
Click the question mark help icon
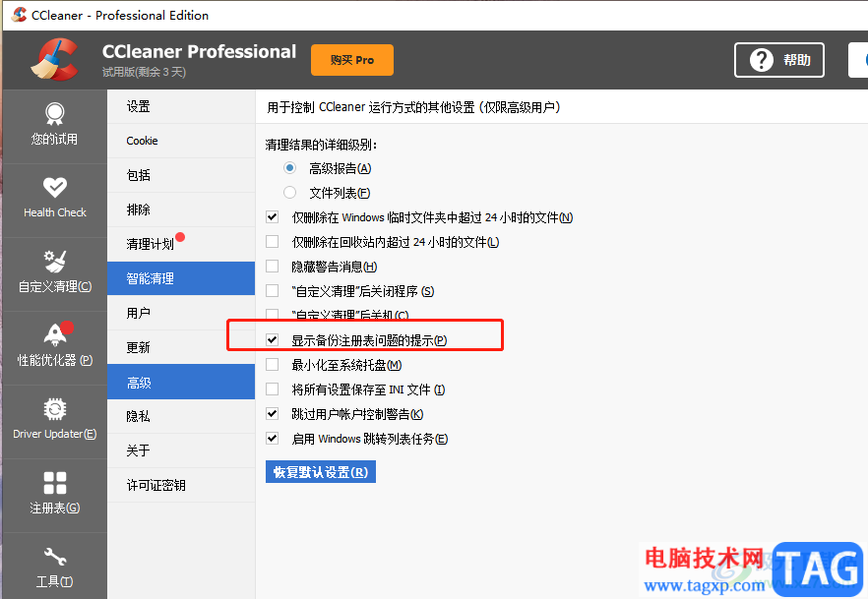tap(761, 60)
